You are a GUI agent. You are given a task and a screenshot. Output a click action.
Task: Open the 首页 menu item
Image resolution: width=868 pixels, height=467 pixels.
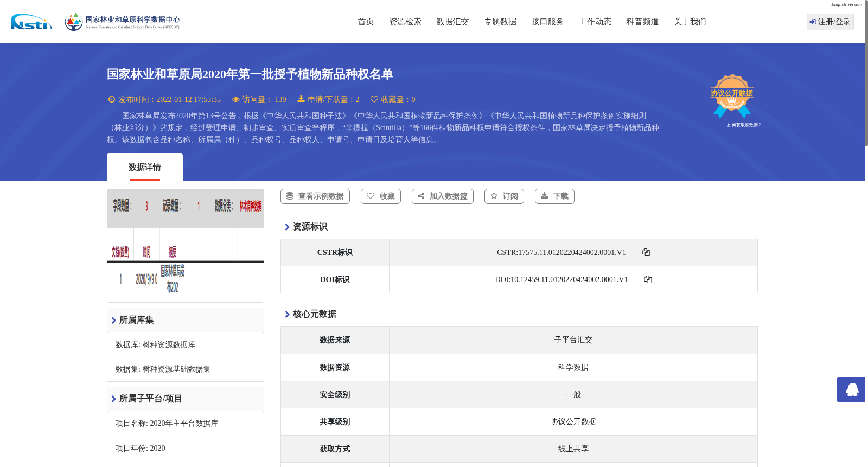[366, 22]
